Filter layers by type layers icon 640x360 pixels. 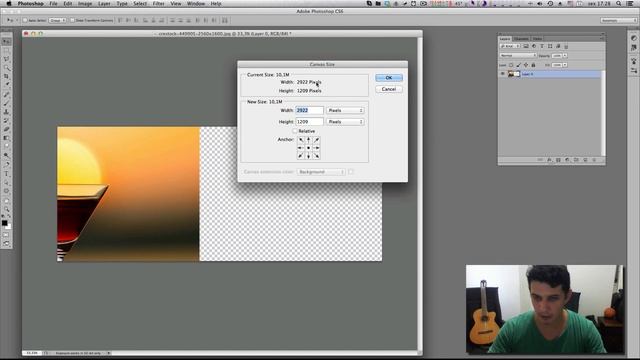click(x=542, y=46)
